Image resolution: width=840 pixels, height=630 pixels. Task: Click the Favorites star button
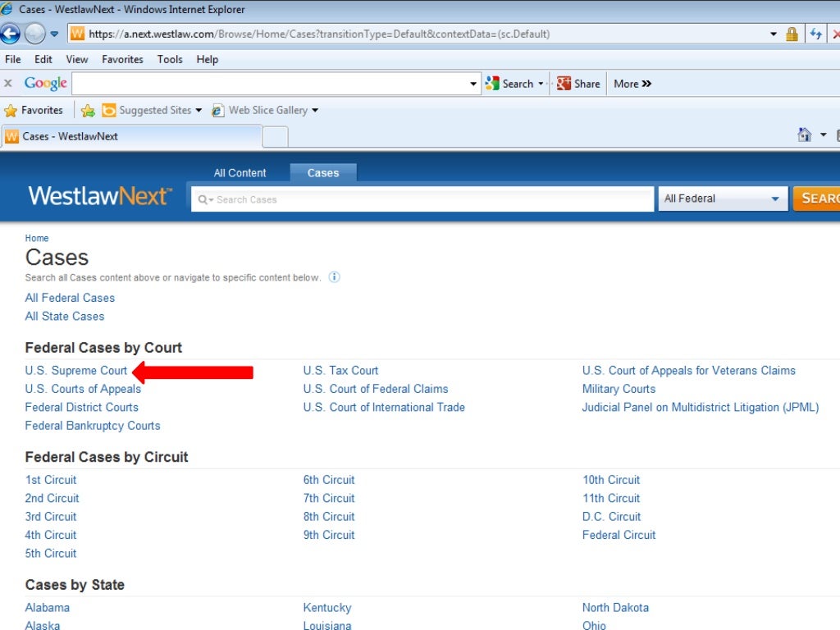(33, 111)
